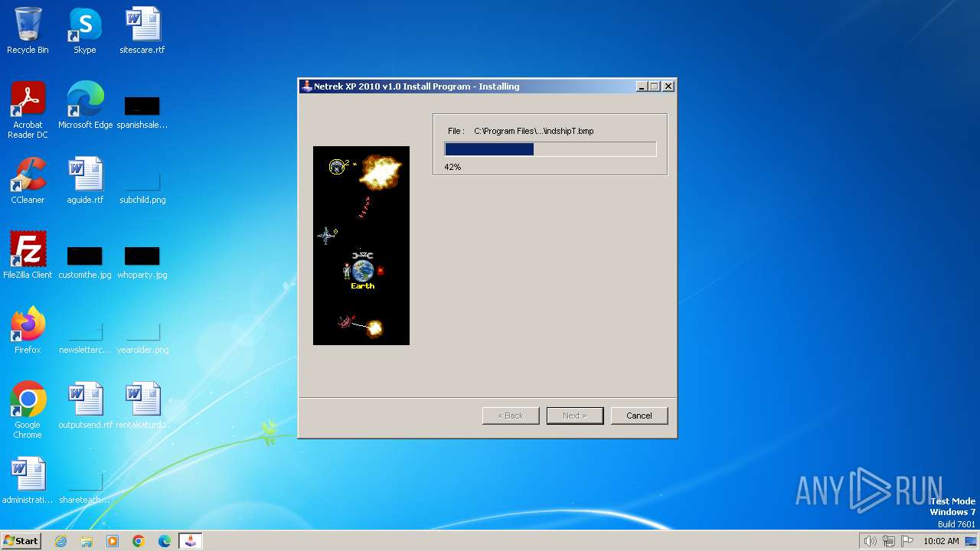The image size is (980, 551).
Task: Open Acrobat Reader DC shortcut
Action: 28,109
